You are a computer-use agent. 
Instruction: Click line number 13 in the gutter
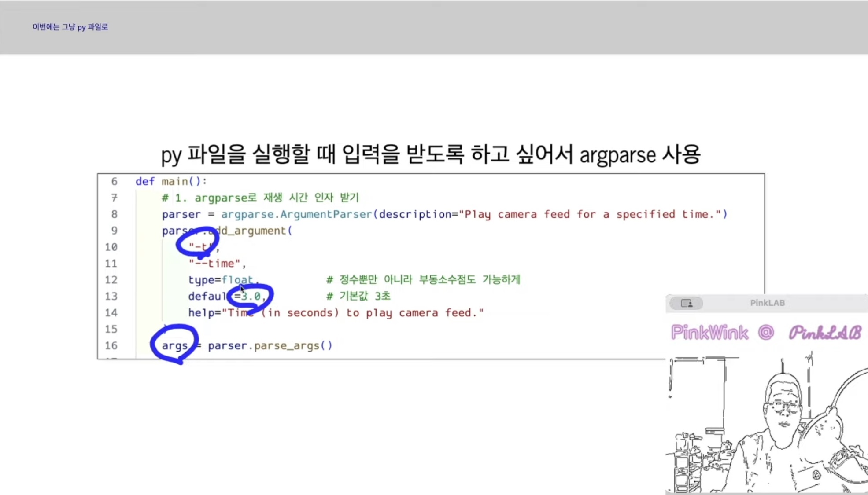[111, 297]
